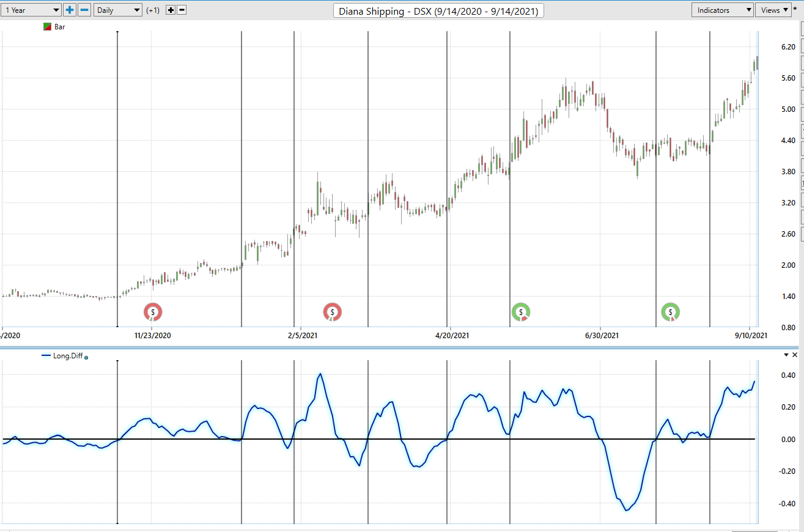Open the Daily interval dropdown
This screenshot has height=532, width=804.
click(x=118, y=10)
